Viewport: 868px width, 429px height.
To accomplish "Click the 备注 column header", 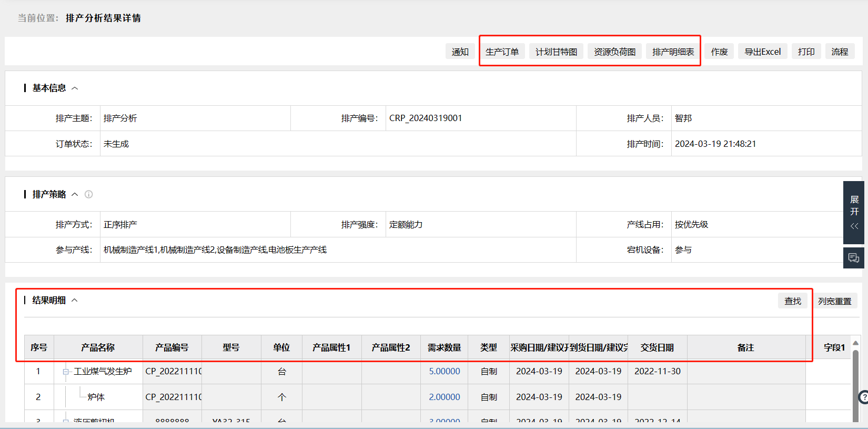I will tap(746, 347).
